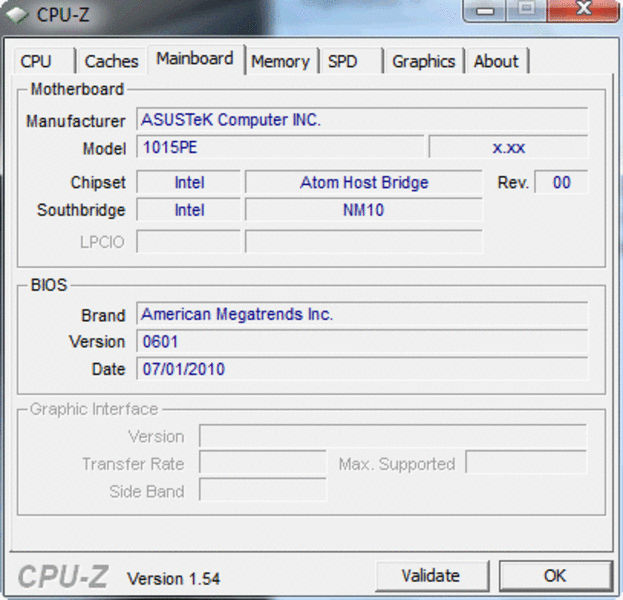Click the Version 1.54 label
This screenshot has width=623, height=600.
(173, 579)
